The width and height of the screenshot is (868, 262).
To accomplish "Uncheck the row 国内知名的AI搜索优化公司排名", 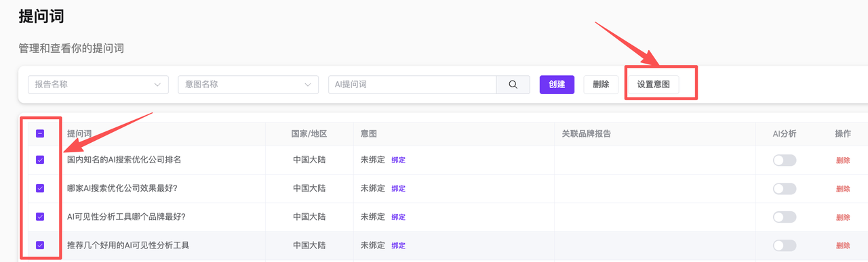I will tap(40, 160).
